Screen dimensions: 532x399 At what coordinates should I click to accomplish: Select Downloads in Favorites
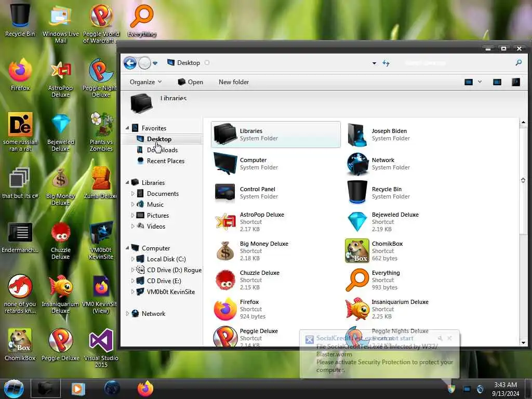coord(162,150)
